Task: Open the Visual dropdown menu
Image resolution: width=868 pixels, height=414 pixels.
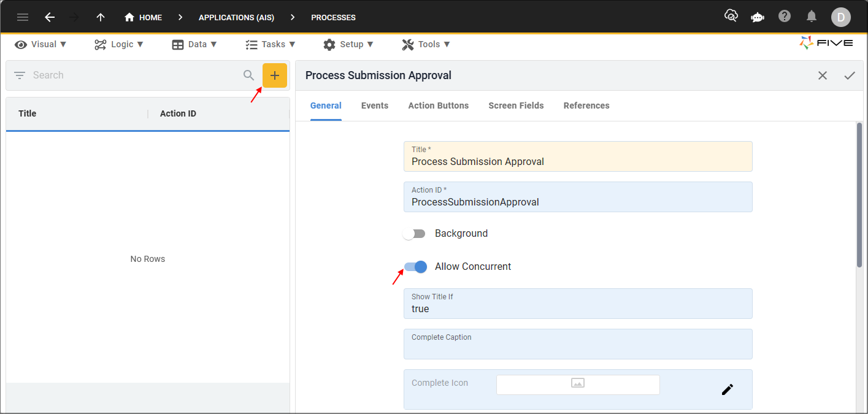Action: 40,44
